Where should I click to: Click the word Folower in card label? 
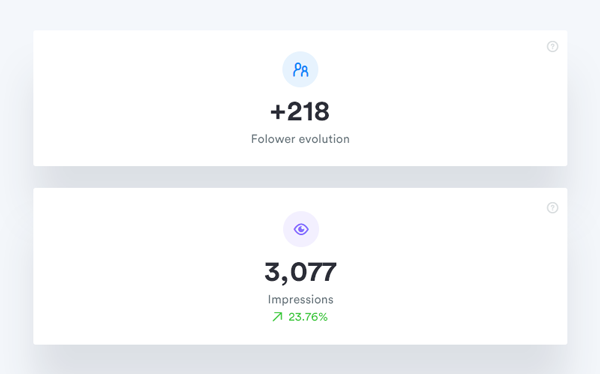(273, 139)
